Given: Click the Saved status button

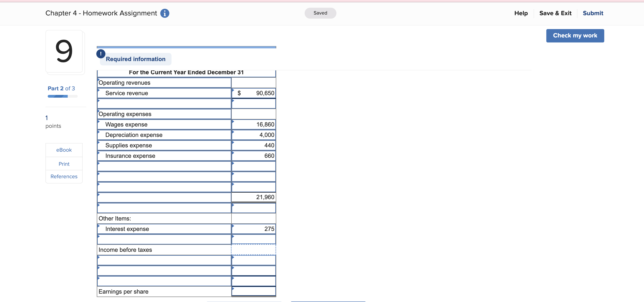Looking at the screenshot, I should [320, 13].
